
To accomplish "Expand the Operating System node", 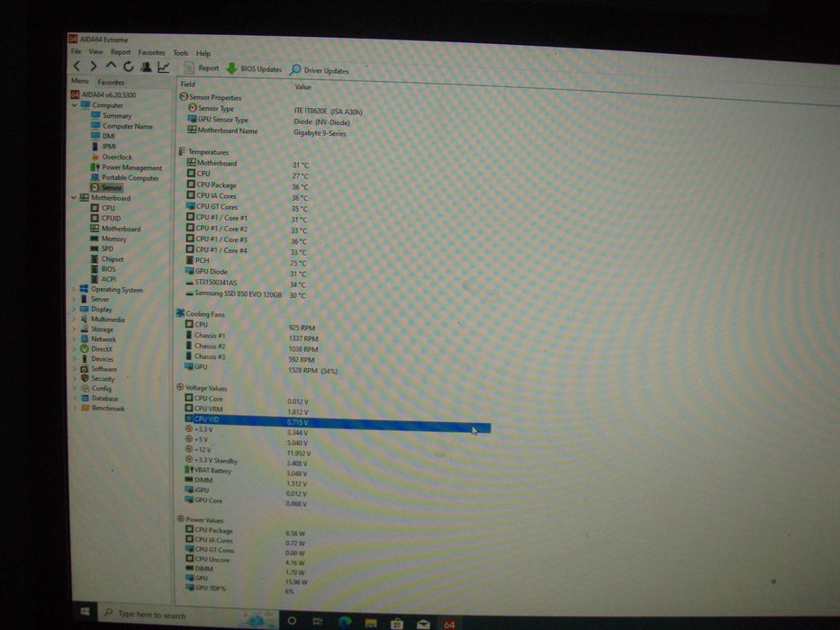I will pyautogui.click(x=74, y=289).
